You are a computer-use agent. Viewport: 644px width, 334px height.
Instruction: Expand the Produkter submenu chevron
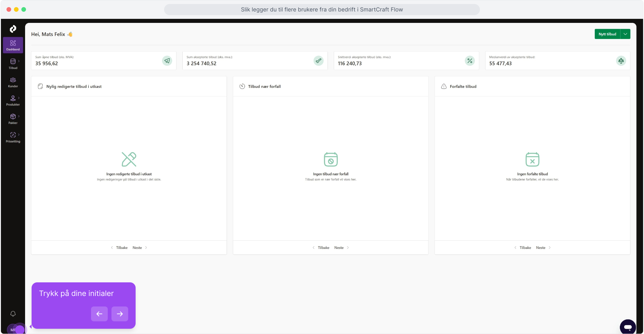(19, 98)
